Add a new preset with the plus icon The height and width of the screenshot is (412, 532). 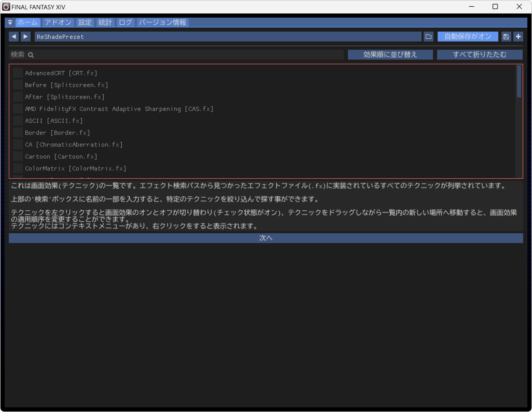(518, 36)
